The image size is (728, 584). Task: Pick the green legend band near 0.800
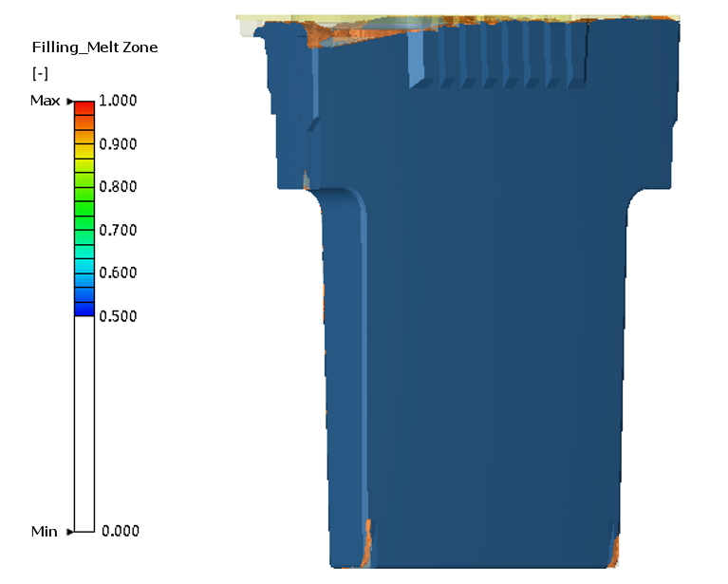click(84, 187)
